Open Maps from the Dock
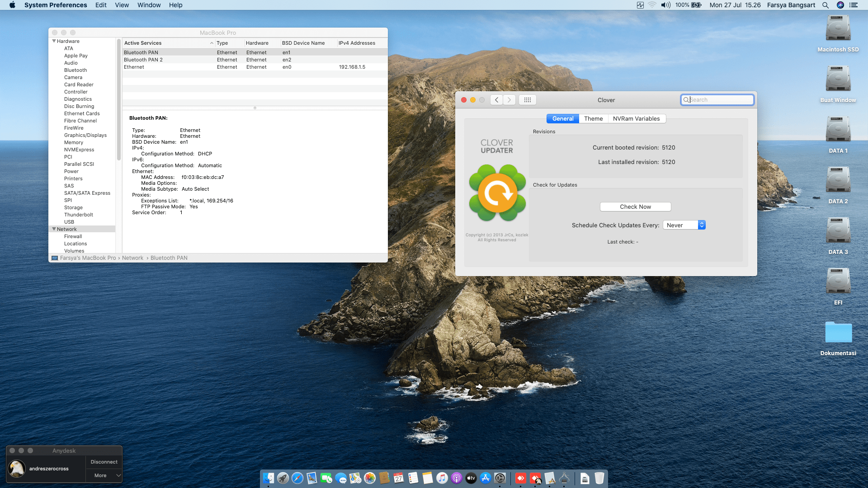The height and width of the screenshot is (488, 868). (355, 478)
